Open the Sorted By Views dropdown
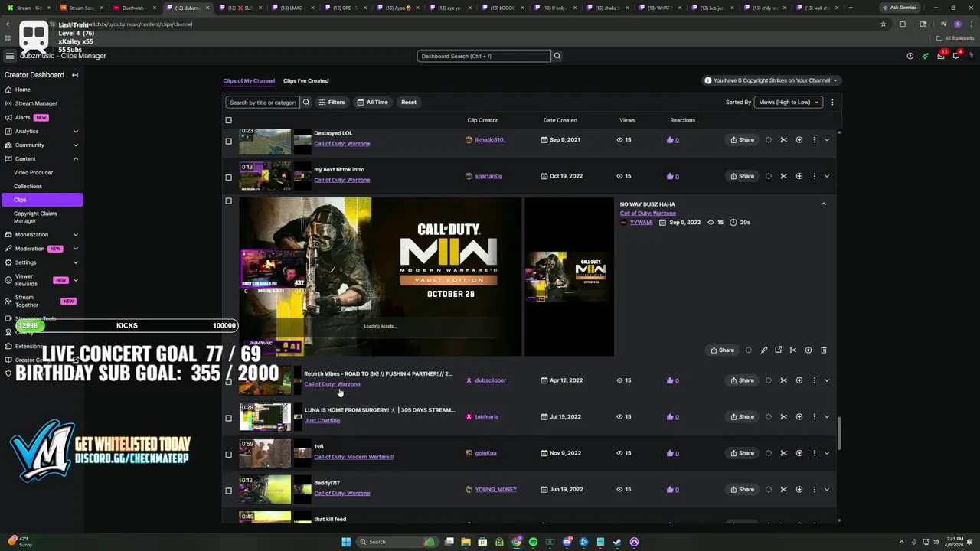 pyautogui.click(x=789, y=102)
